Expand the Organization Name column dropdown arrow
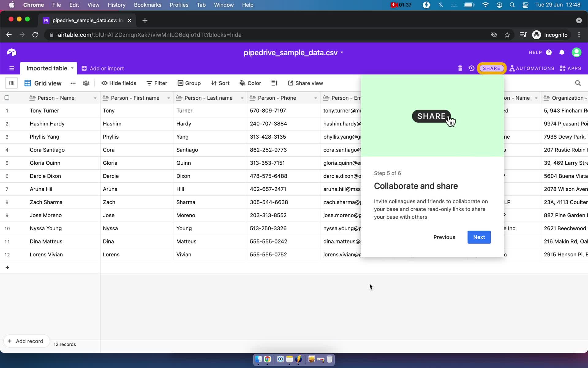This screenshot has width=588, height=368. click(536, 98)
